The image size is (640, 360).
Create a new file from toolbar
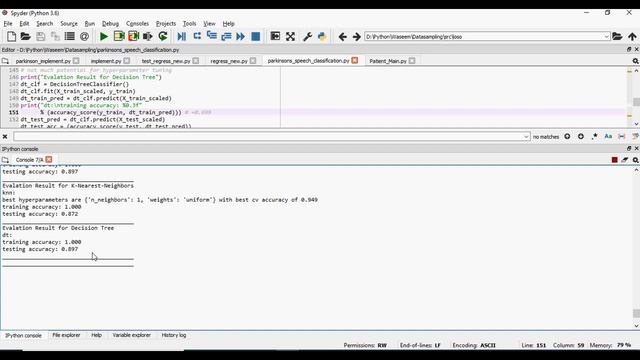pyautogui.click(x=11, y=36)
